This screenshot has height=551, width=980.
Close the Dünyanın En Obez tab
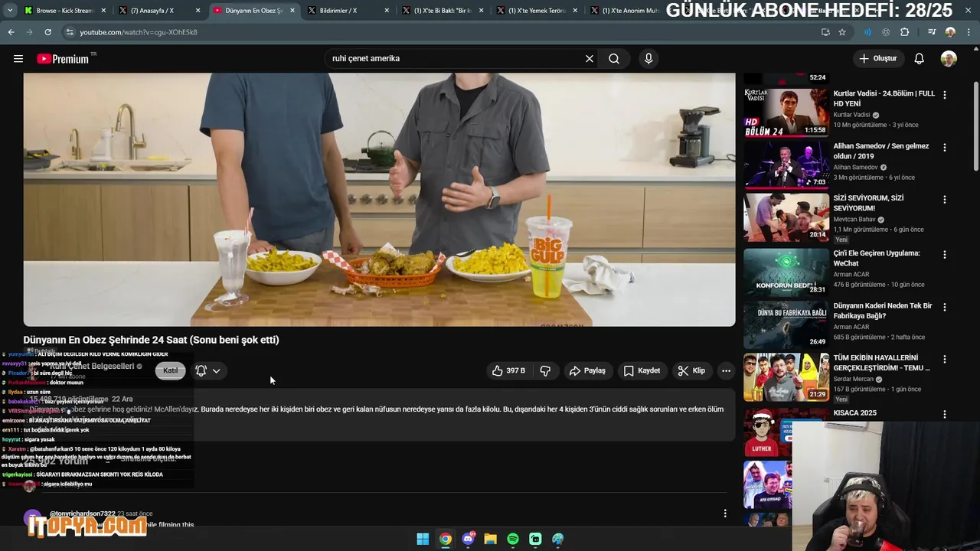(x=292, y=11)
